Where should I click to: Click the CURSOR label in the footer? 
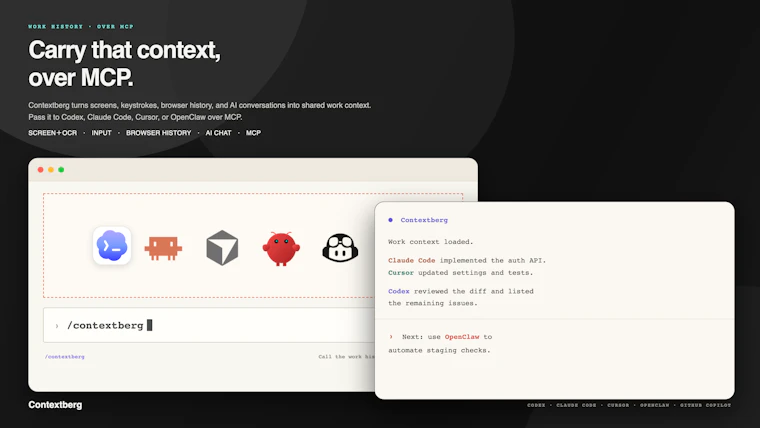[x=618, y=405]
